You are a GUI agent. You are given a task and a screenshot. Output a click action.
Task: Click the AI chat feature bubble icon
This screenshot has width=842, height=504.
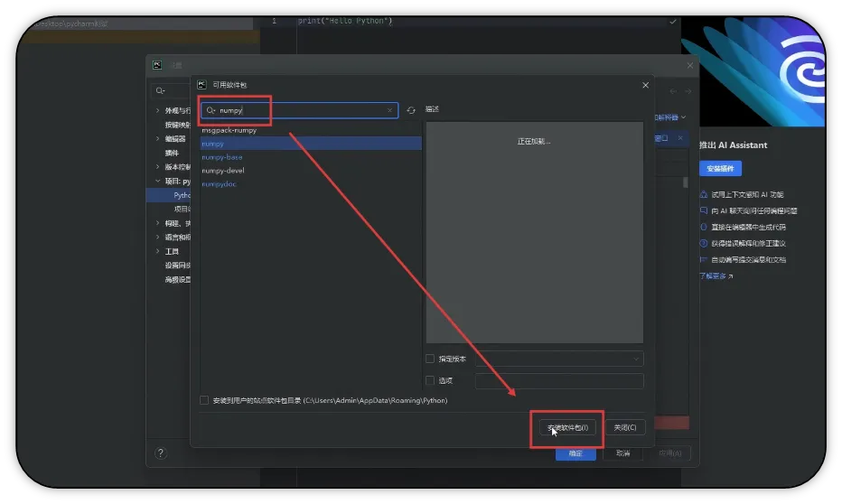click(x=704, y=210)
